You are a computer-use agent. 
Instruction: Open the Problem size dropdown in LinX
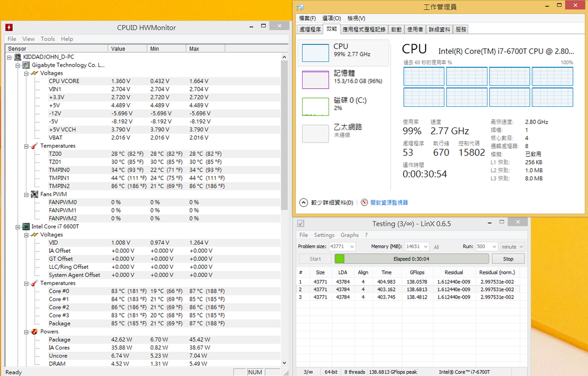pos(352,247)
